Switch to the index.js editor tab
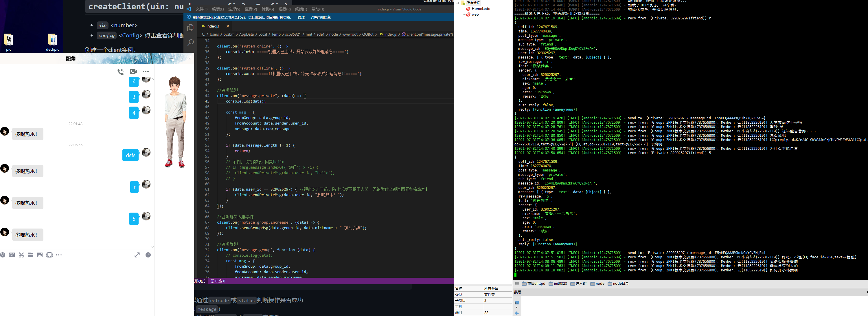 point(212,26)
